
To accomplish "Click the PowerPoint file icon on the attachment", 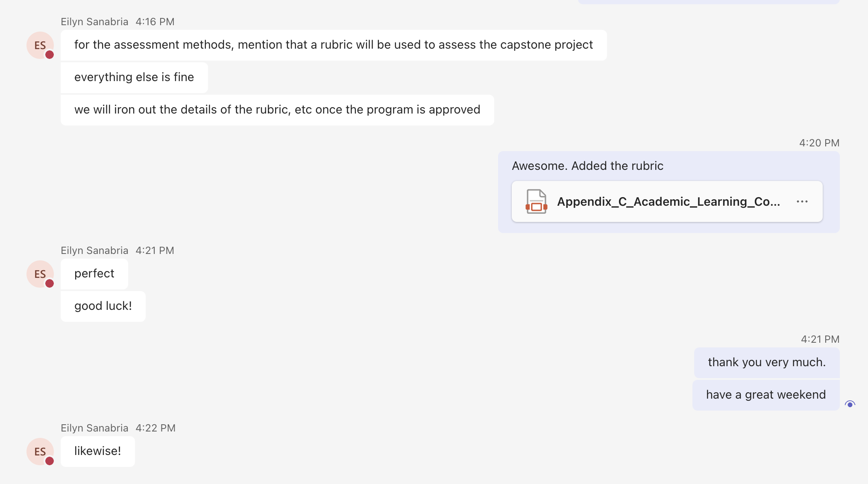I will [536, 201].
